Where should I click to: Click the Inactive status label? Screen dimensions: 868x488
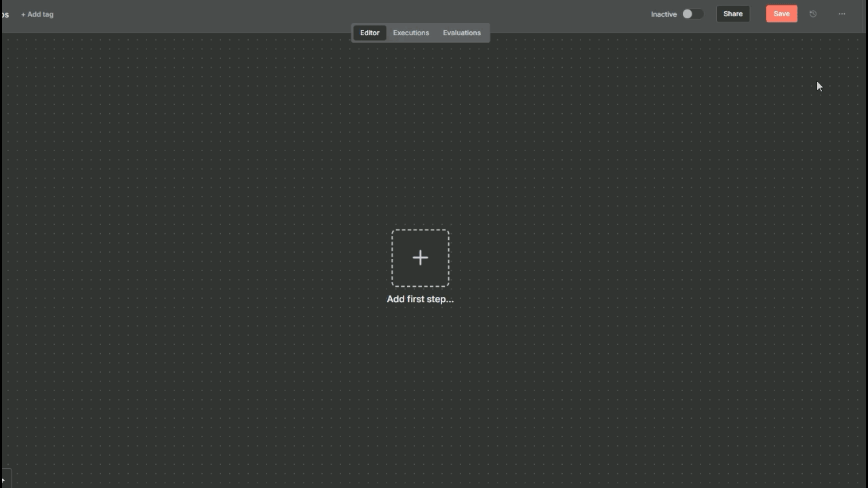663,14
